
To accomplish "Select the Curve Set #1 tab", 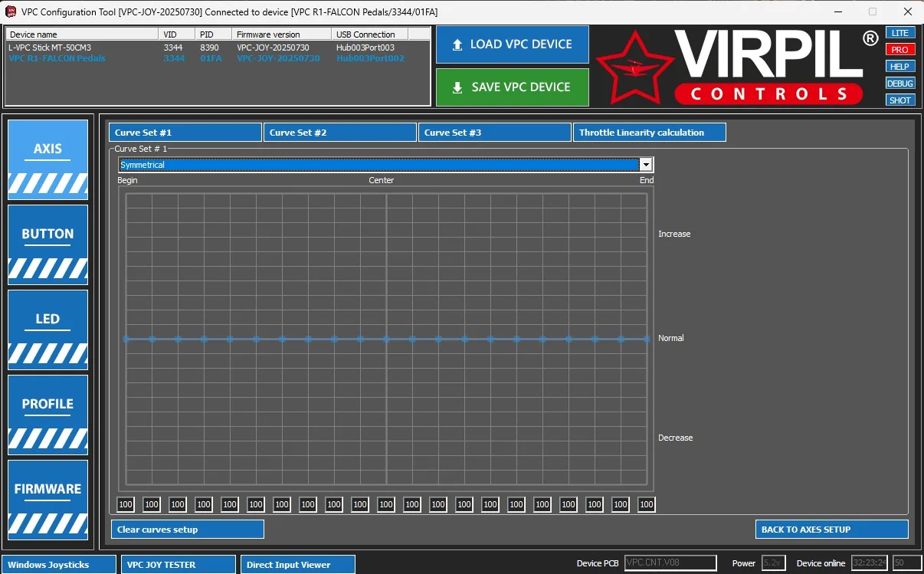I will pos(185,133).
